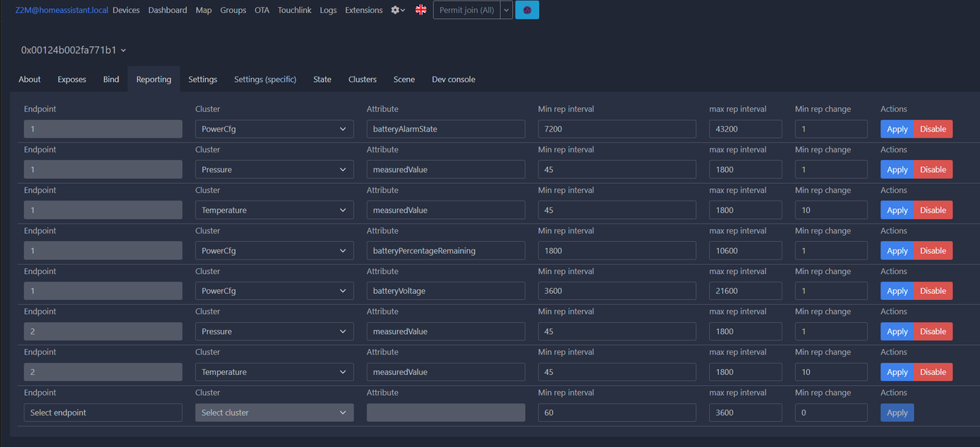The image size is (980, 447).
Task: Disable the batteryAlarmState reporting row
Action: pos(933,129)
